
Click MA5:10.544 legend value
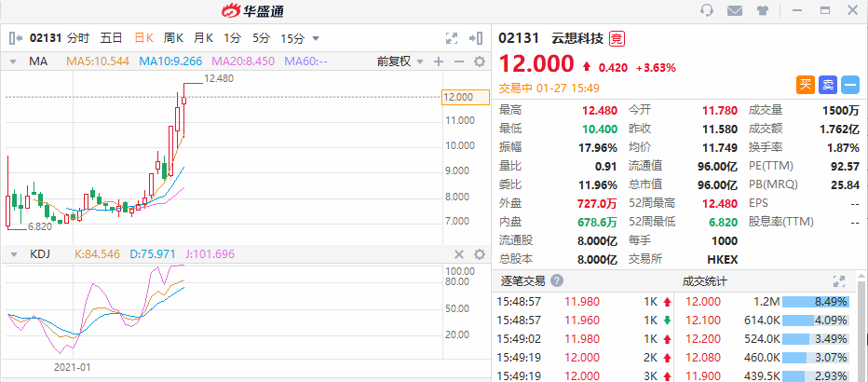point(98,61)
